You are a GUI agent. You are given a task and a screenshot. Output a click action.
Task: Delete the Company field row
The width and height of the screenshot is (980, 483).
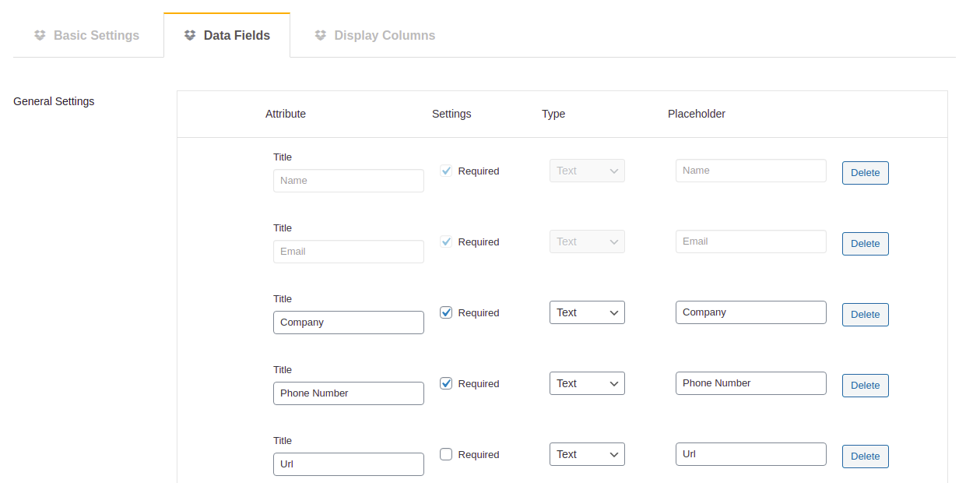pyautogui.click(x=866, y=315)
